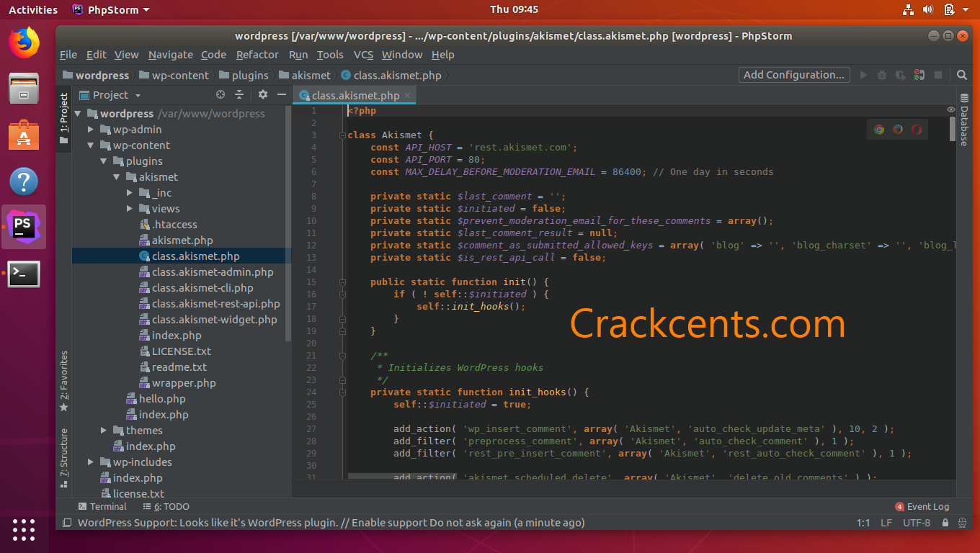Click Start Listening for PHP Debug Connections icon

click(x=919, y=75)
